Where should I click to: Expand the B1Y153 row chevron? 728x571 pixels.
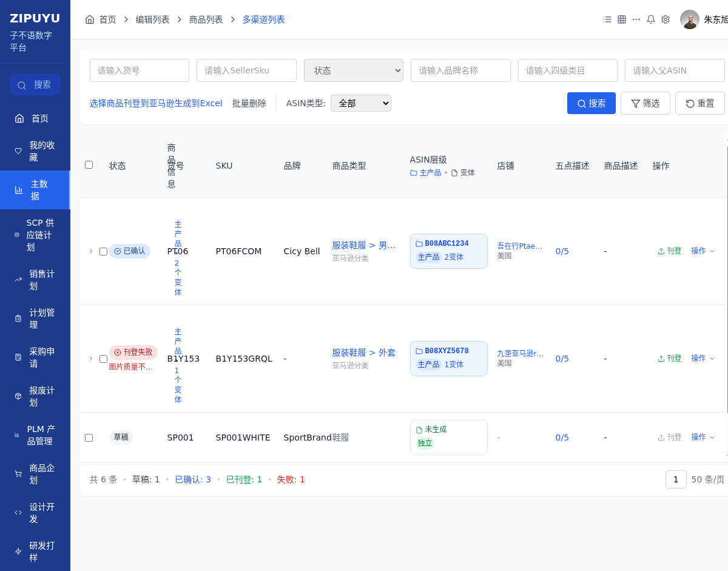pyautogui.click(x=91, y=359)
